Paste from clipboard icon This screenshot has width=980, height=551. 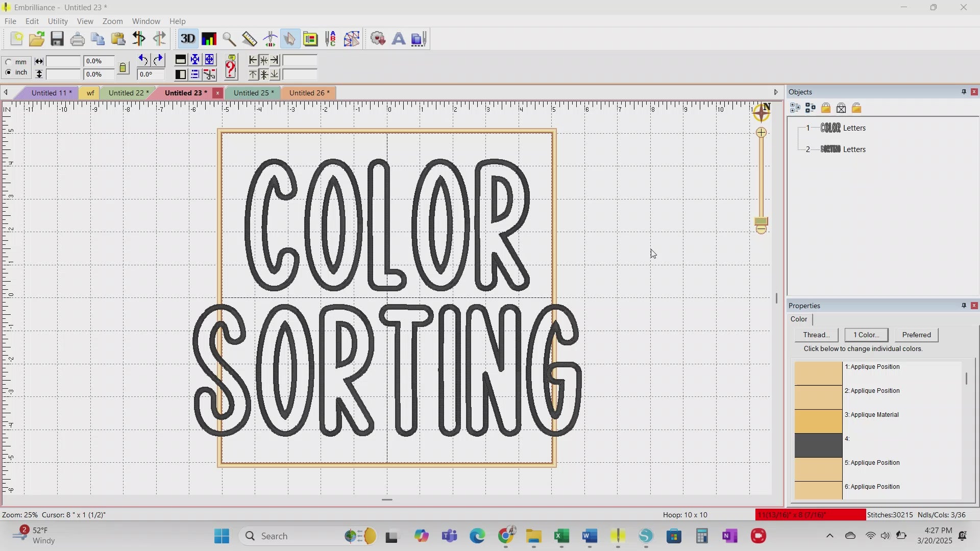pos(118,39)
